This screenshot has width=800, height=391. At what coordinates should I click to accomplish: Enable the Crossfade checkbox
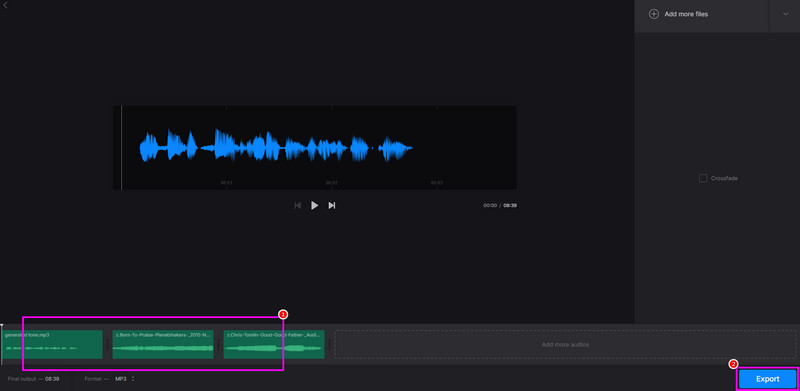[x=703, y=178]
